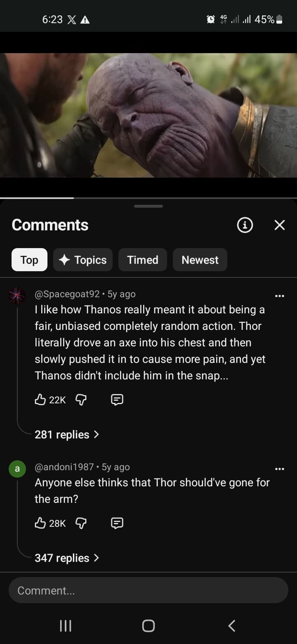Focus the Comment input field
This screenshot has height=644, width=297.
(148, 590)
